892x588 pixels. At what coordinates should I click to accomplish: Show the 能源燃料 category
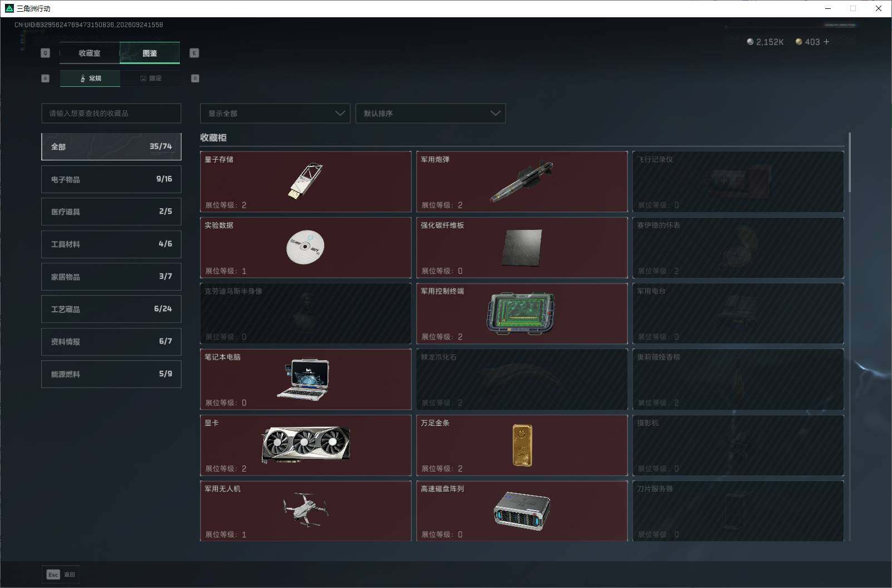[x=111, y=374]
